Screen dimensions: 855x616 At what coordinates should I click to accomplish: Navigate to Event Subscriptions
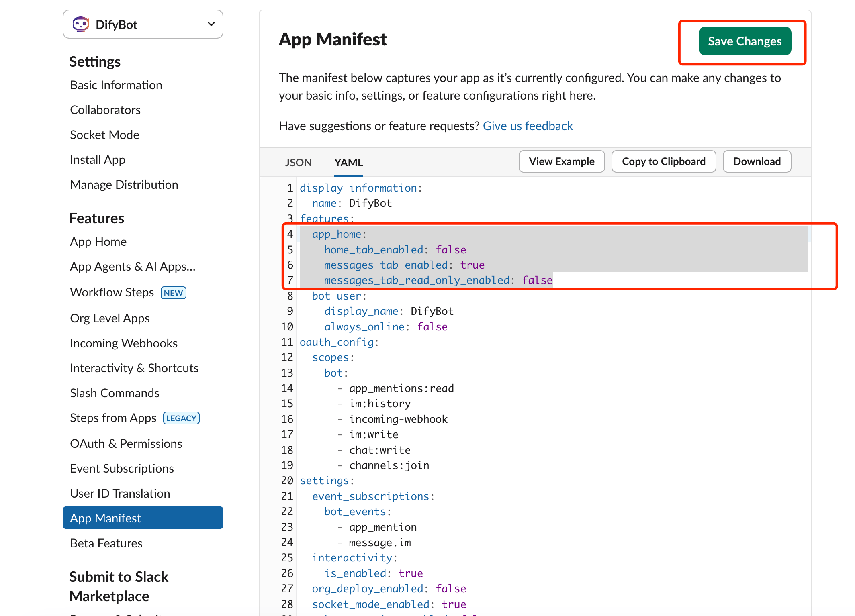[x=122, y=469]
